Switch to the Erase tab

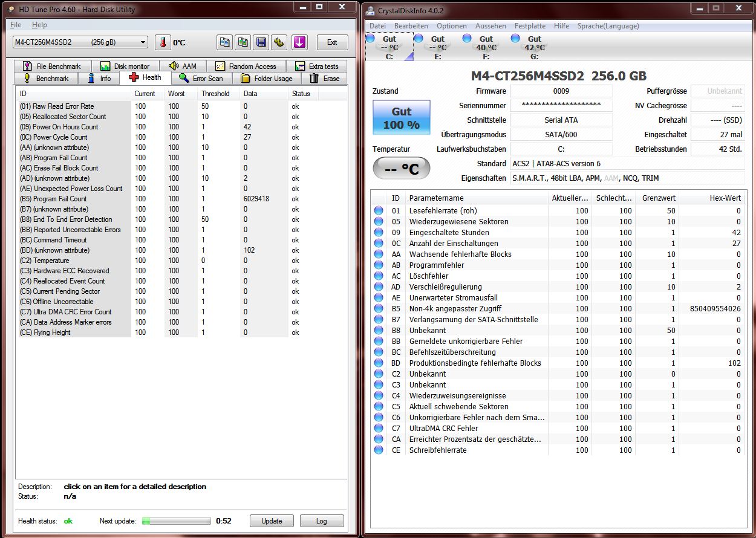click(x=324, y=79)
